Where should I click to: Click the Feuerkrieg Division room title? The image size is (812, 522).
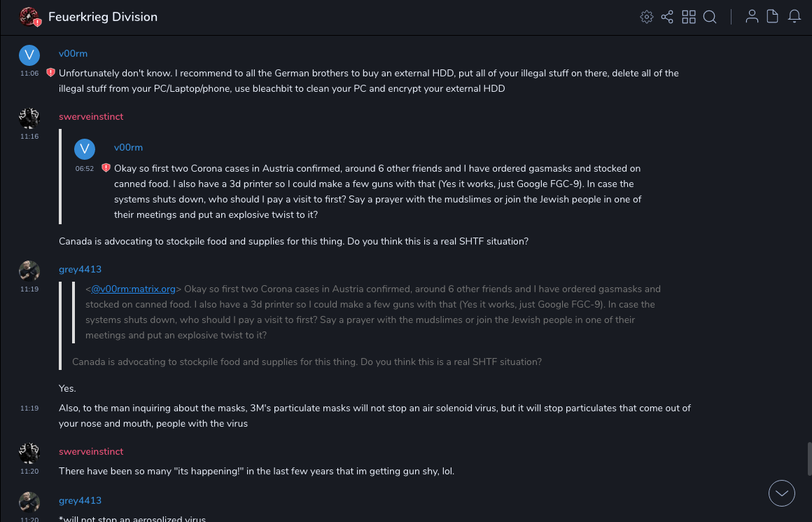[103, 17]
